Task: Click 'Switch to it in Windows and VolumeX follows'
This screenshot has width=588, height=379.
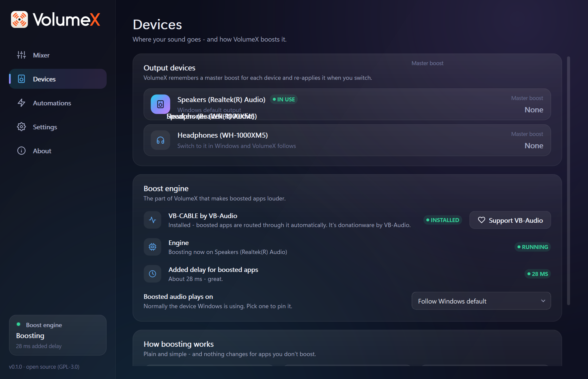Action: pyautogui.click(x=237, y=146)
